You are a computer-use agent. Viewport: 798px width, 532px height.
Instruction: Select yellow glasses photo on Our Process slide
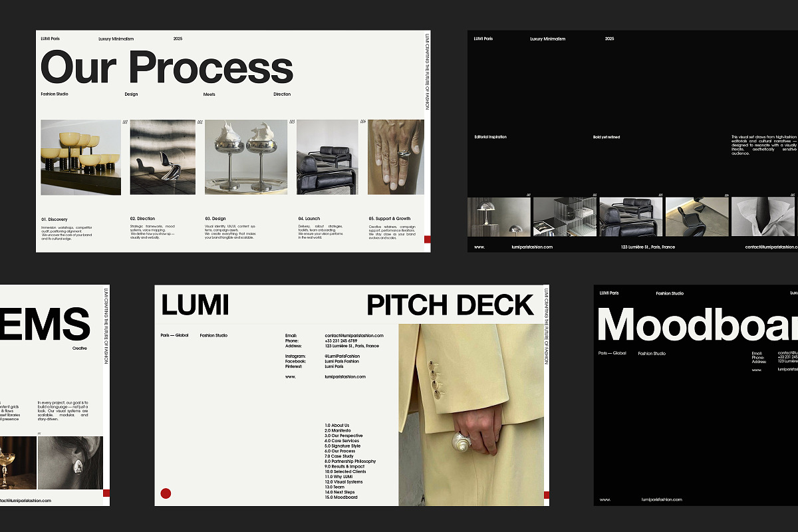80,158
